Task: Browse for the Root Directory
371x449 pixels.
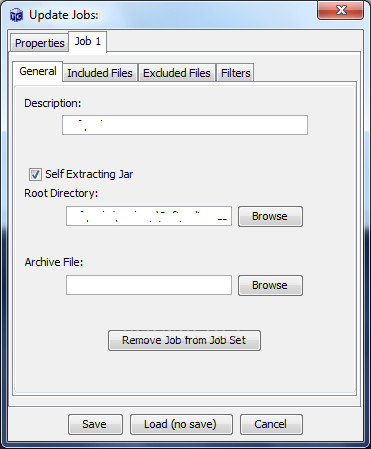Action: click(270, 216)
